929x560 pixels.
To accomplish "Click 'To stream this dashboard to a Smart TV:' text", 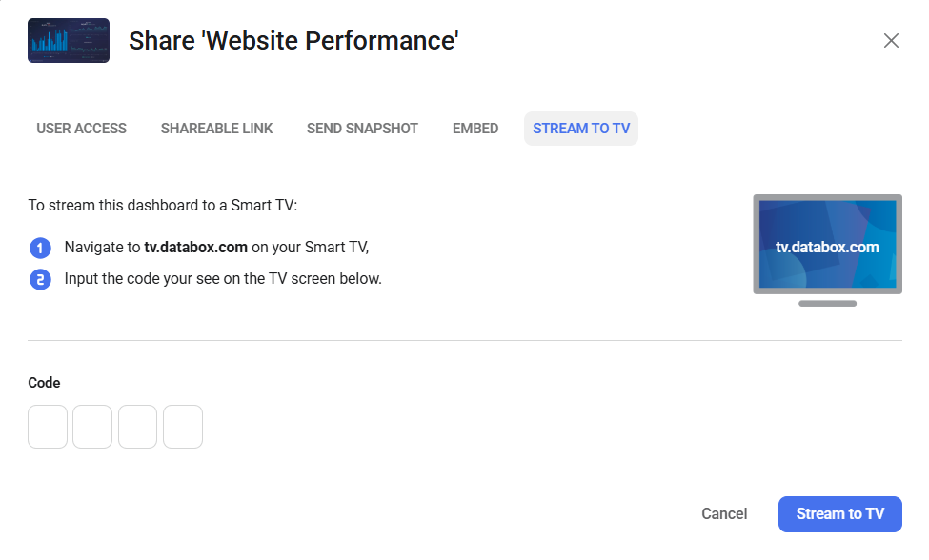I will click(x=163, y=206).
